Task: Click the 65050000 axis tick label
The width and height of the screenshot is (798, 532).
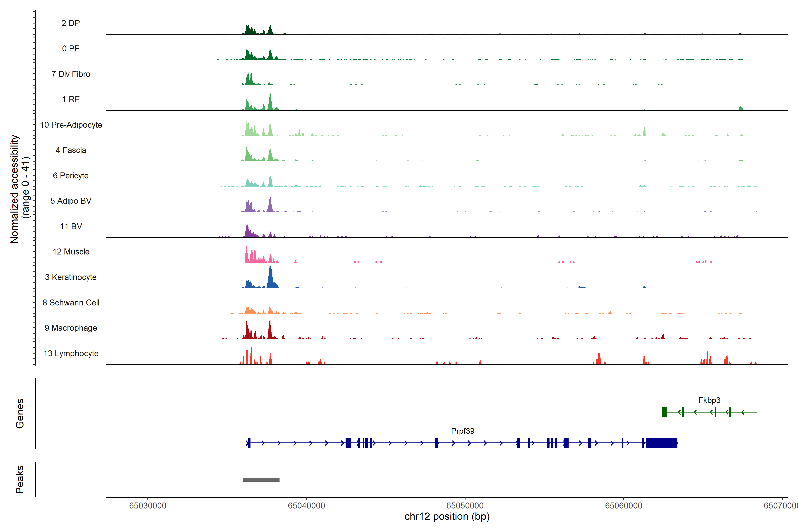Action: (465, 506)
